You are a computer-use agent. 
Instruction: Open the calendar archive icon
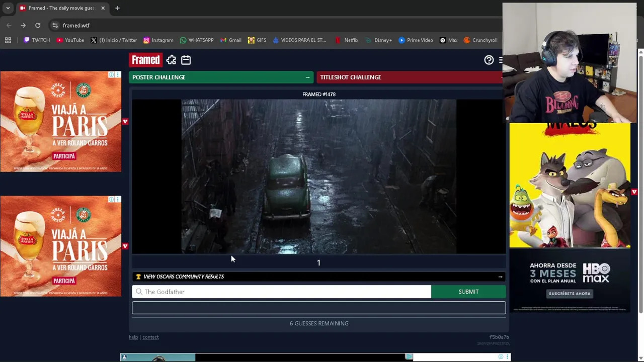[186, 60]
